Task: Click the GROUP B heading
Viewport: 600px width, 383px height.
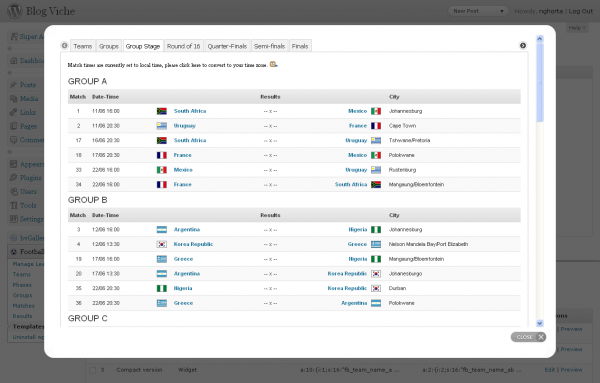Action: [x=87, y=200]
